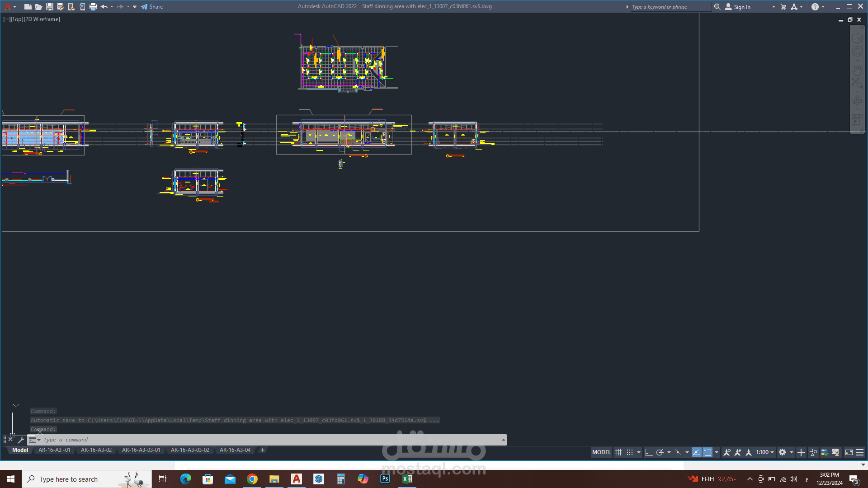Click the hardware acceleration icon in status bar
This screenshot has width=868, height=488.
(824, 452)
